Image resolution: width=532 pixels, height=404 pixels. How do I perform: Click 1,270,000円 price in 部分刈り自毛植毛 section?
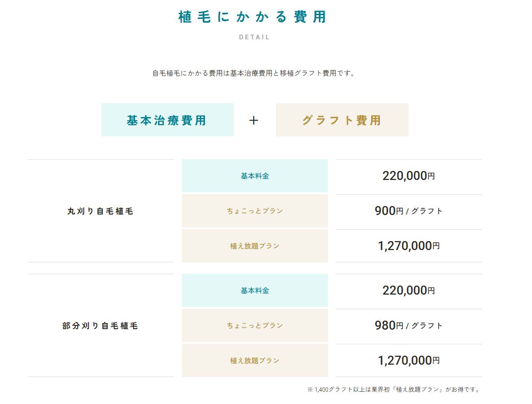(x=408, y=360)
